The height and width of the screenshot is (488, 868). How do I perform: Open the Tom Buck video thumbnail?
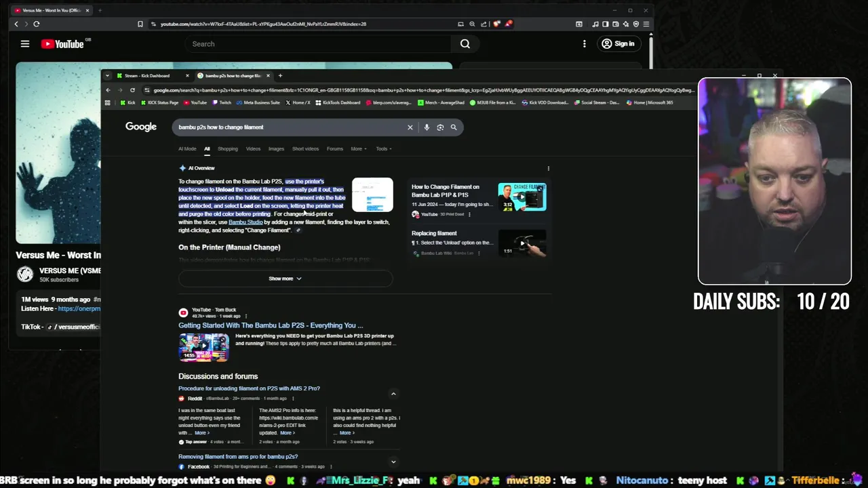point(203,348)
